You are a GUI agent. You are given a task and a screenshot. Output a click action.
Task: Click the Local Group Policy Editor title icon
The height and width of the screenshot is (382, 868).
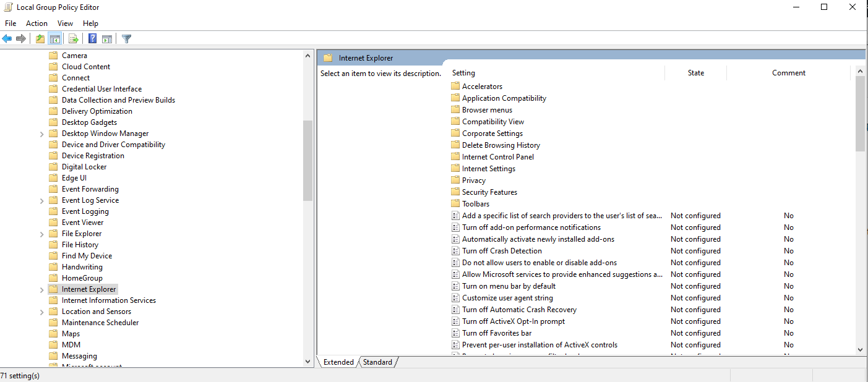(x=8, y=7)
